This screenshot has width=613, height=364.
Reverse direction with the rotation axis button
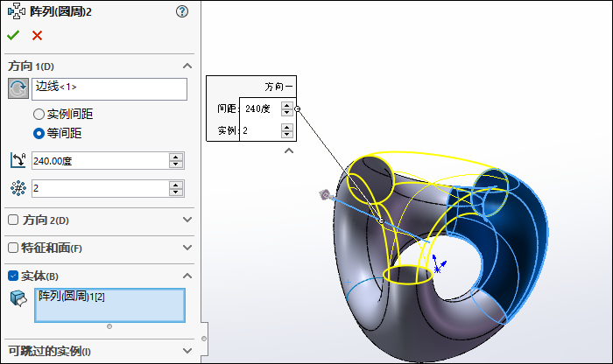(x=18, y=88)
